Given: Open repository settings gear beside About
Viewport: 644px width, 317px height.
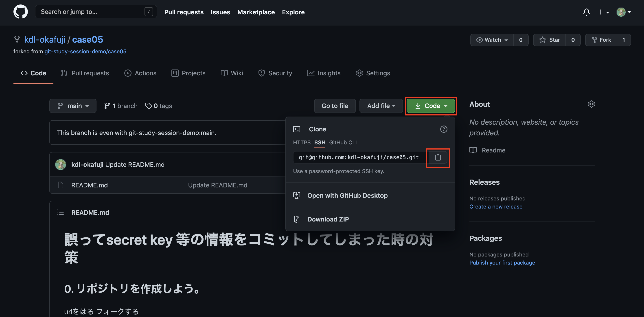Looking at the screenshot, I should click(591, 104).
